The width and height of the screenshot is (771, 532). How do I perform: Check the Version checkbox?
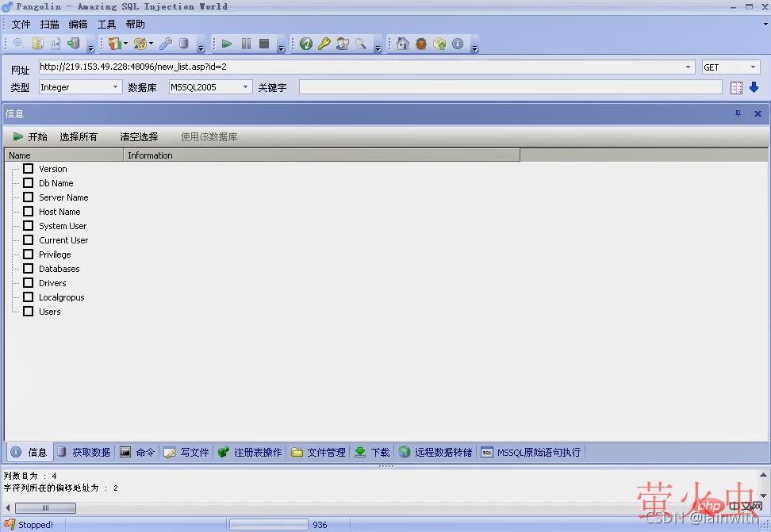click(x=28, y=168)
